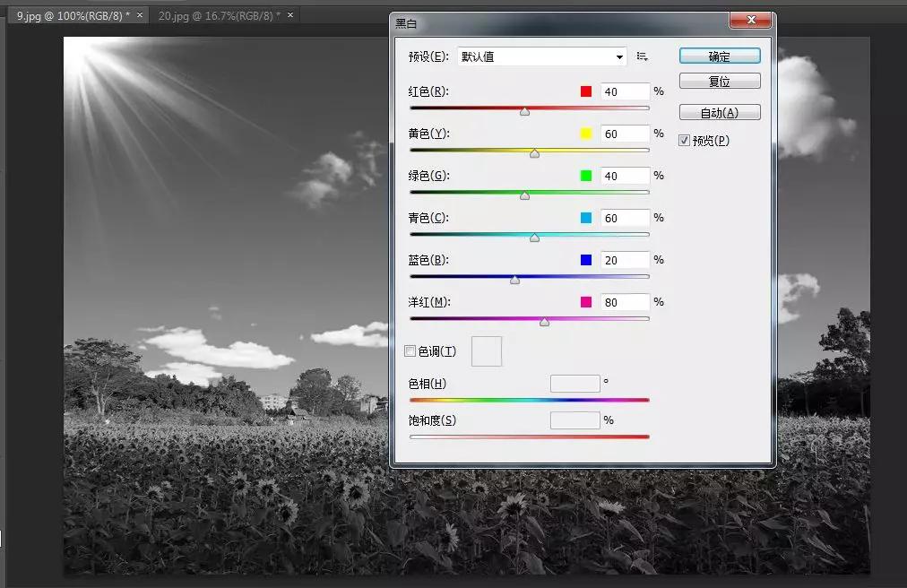Screen dimensions: 907x588
Task: Close the Black & White dialog
Action: [750, 20]
